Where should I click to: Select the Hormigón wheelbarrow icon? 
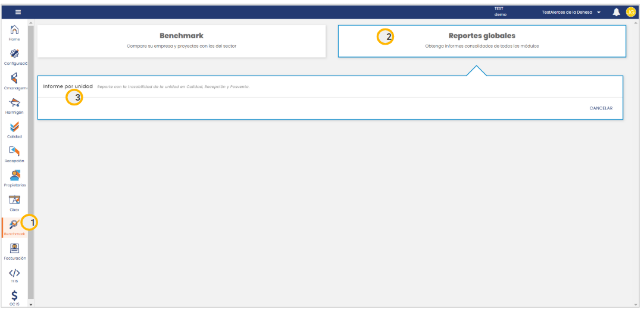pos(14,103)
